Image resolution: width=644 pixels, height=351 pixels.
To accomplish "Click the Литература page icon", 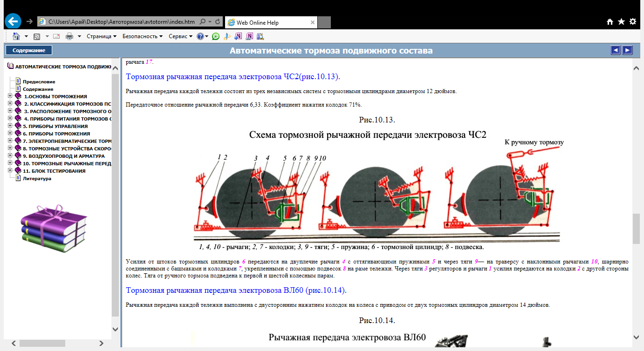I will coord(19,178).
